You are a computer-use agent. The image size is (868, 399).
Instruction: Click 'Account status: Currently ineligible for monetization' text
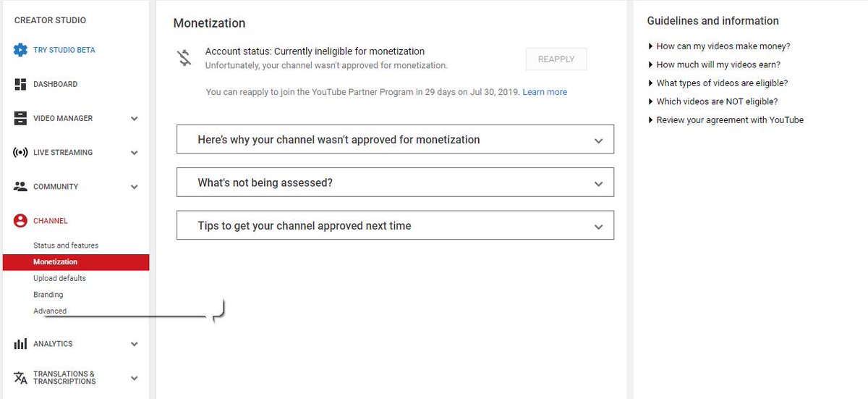315,51
